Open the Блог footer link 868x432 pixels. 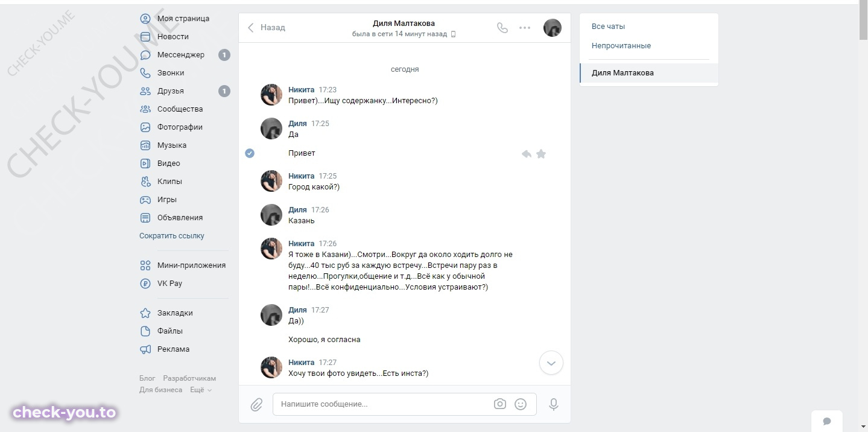click(147, 378)
